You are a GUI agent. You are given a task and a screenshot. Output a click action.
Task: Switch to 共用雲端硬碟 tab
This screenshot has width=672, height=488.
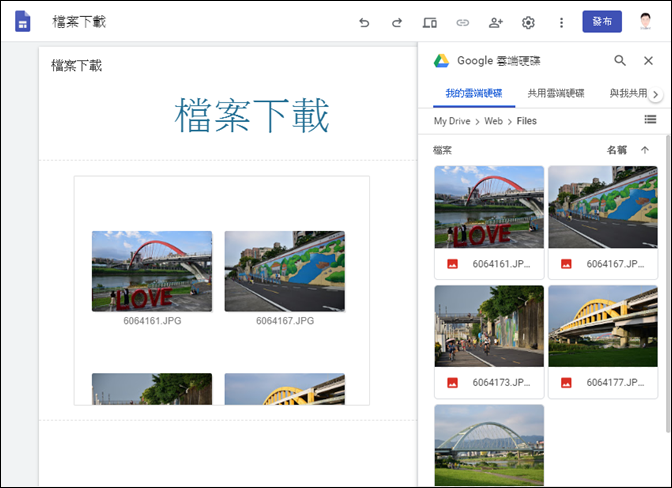click(555, 93)
